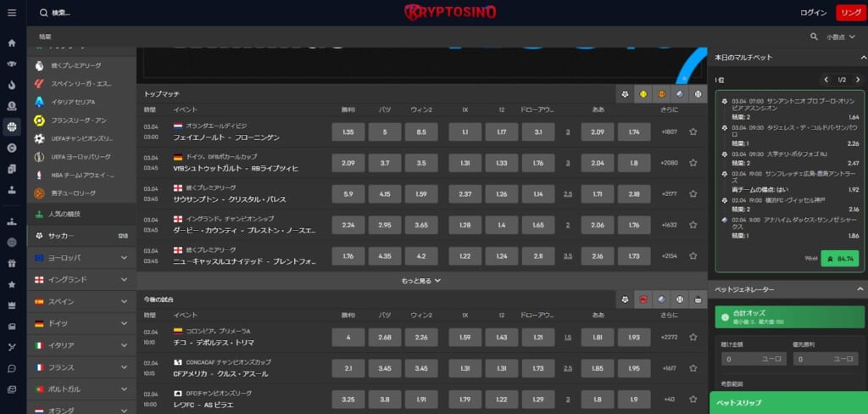Click the home icon in left sidebar

[12, 43]
